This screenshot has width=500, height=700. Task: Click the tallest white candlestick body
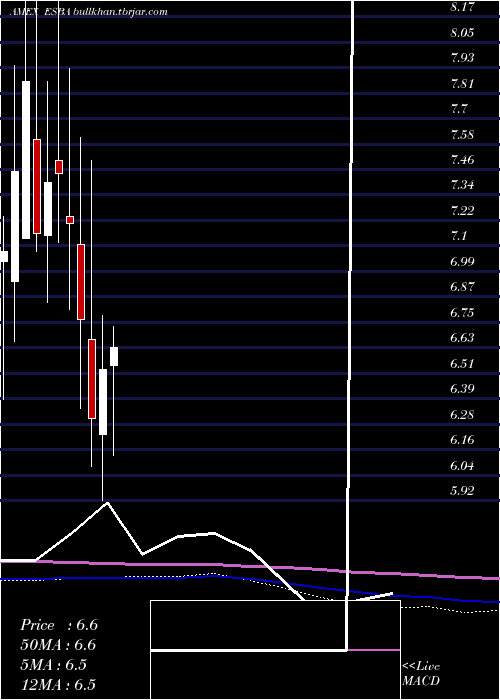point(26,160)
